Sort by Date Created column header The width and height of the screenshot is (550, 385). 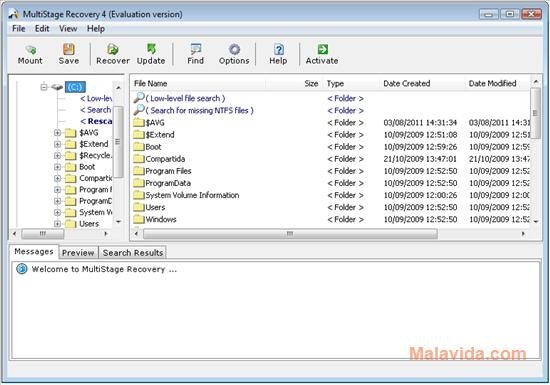pyautogui.click(x=423, y=83)
